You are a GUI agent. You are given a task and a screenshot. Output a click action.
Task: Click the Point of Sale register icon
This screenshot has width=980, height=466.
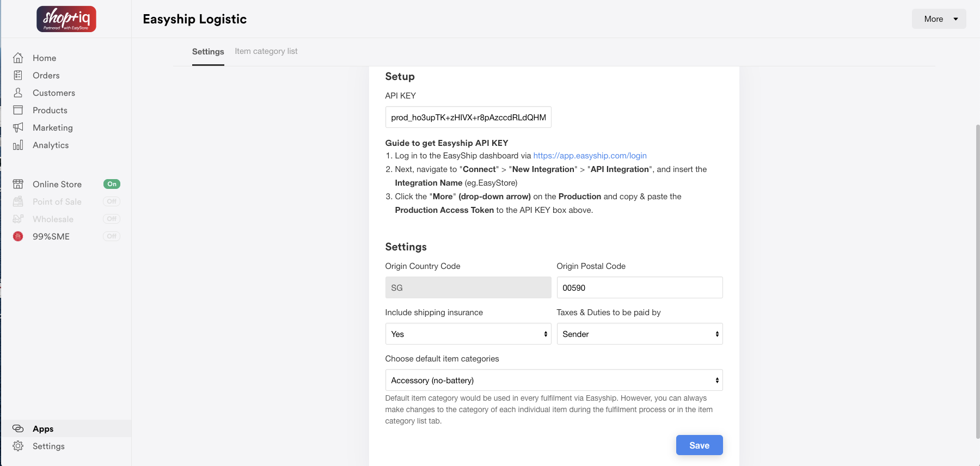tap(18, 201)
